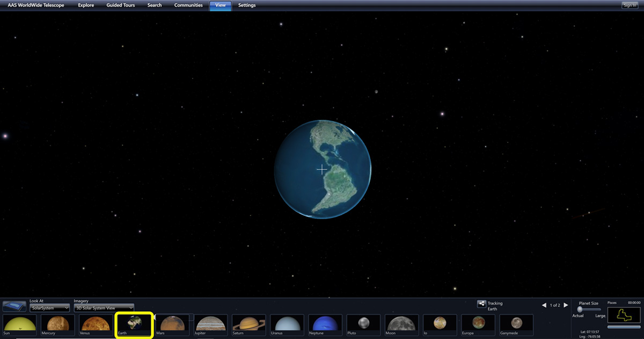
Task: Click the Mars planet icon
Action: 172,324
